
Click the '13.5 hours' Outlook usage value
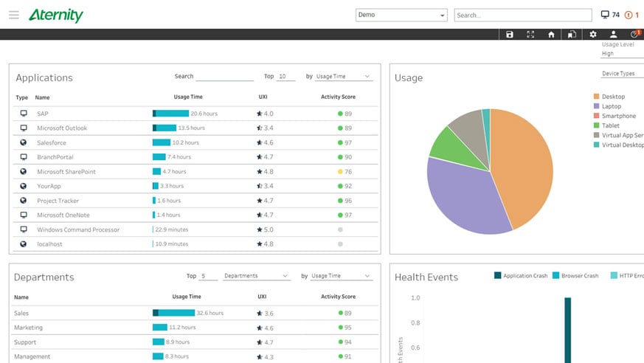(x=191, y=128)
